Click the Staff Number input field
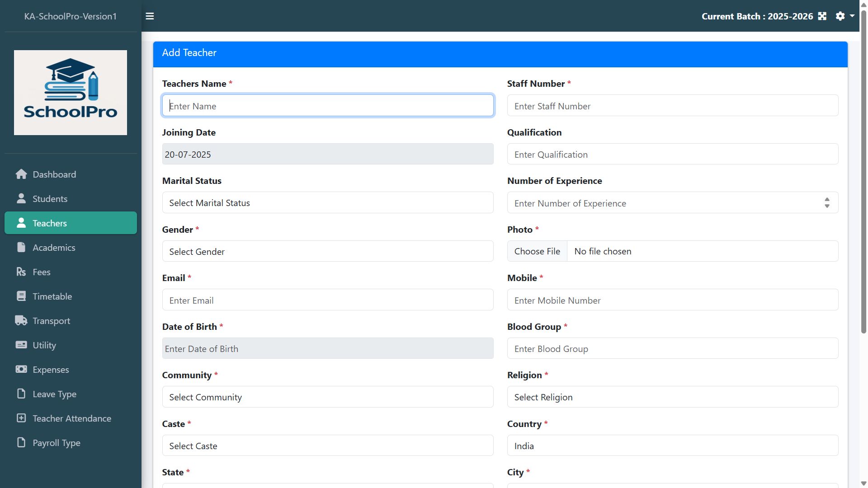Image resolution: width=868 pixels, height=488 pixels. [x=672, y=106]
